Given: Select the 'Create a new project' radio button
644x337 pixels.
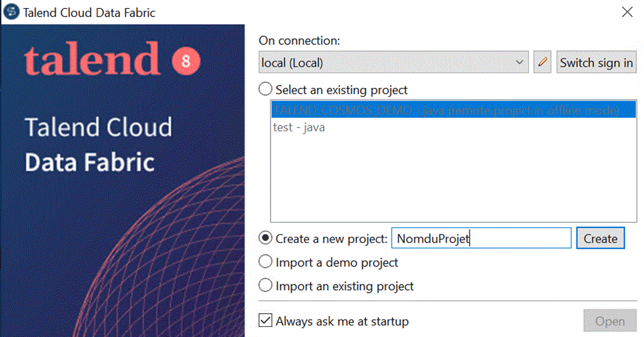Looking at the screenshot, I should click(265, 238).
